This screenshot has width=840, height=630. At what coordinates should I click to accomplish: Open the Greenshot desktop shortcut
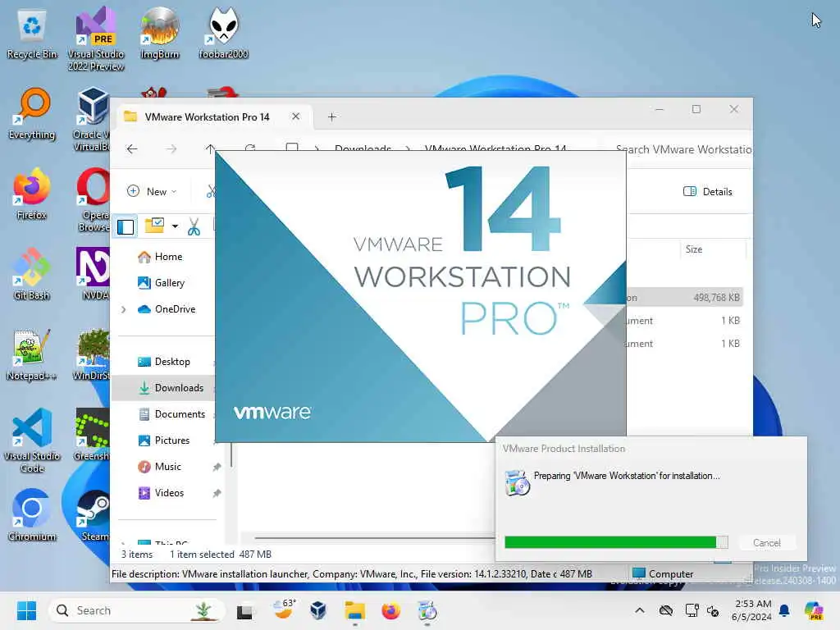pos(92,435)
